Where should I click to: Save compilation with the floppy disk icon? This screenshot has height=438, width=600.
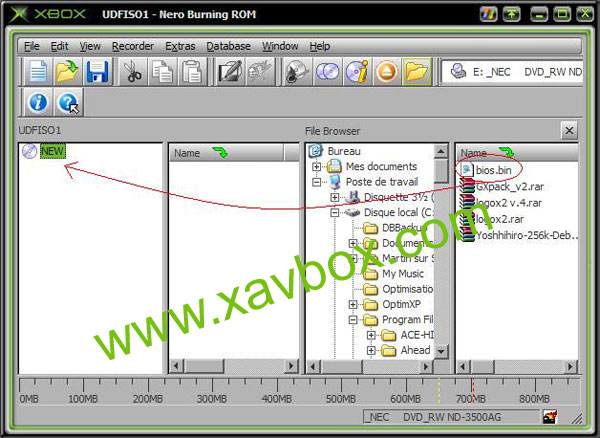96,72
